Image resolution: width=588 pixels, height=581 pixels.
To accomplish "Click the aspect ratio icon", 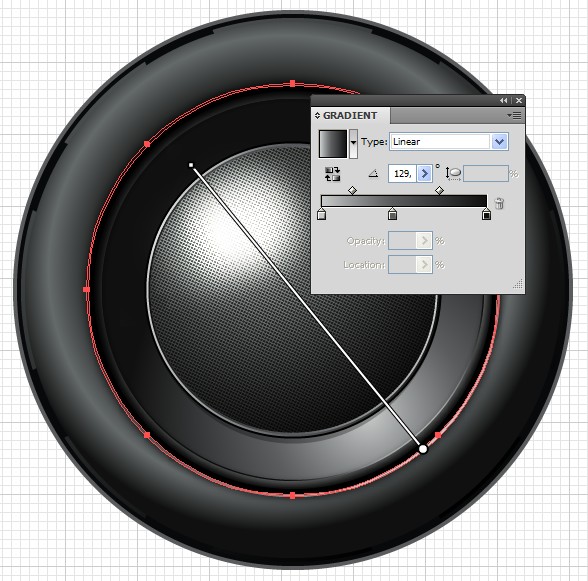I will coord(453,173).
